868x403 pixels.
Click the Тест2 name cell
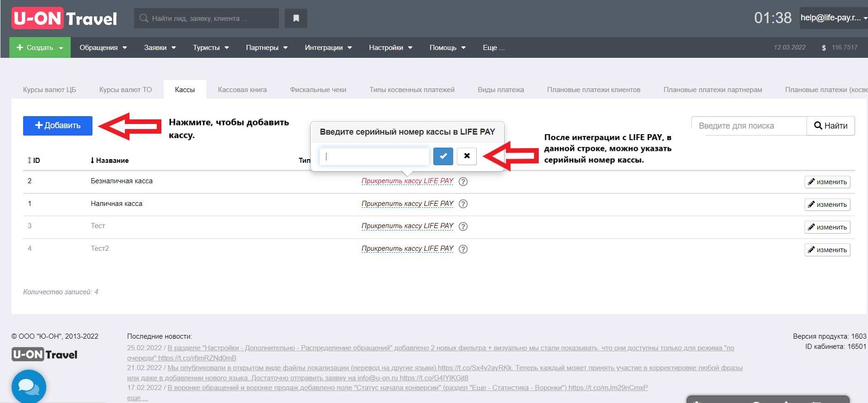click(x=100, y=248)
